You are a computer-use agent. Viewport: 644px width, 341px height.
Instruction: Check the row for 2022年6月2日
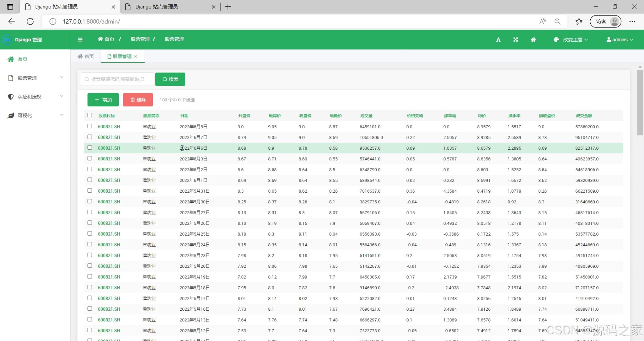coord(90,169)
